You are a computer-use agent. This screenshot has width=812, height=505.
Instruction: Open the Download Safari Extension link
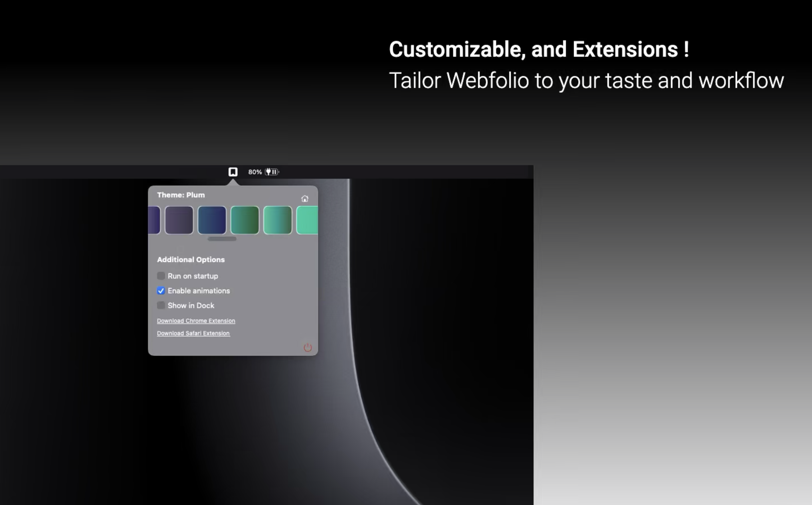[193, 333]
